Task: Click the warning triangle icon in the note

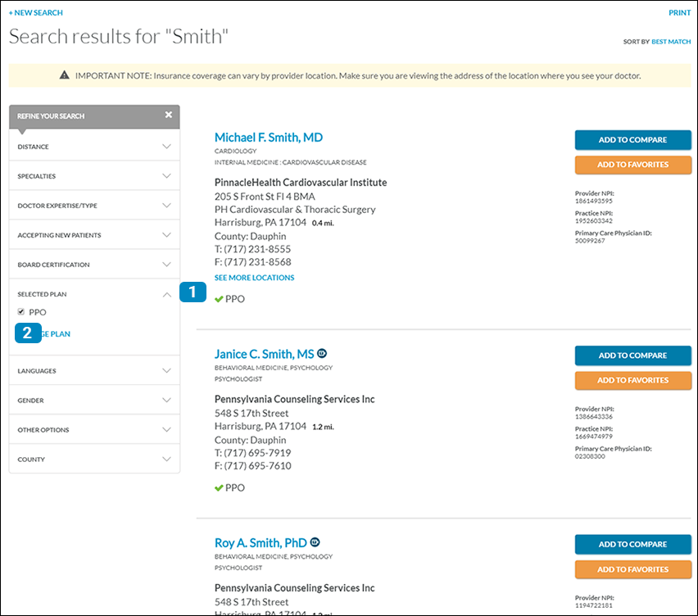Action: point(65,75)
